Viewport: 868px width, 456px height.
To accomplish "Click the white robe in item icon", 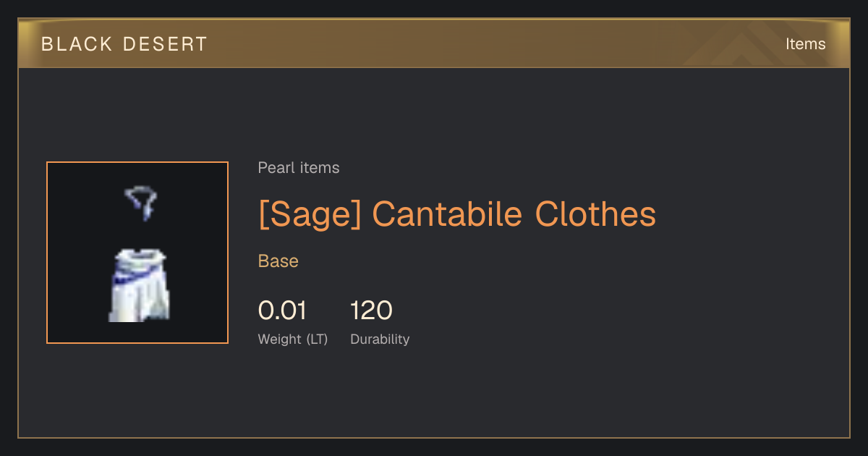I will (139, 284).
